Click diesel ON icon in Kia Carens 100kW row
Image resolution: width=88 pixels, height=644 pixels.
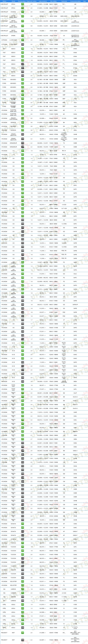tap(23, 601)
